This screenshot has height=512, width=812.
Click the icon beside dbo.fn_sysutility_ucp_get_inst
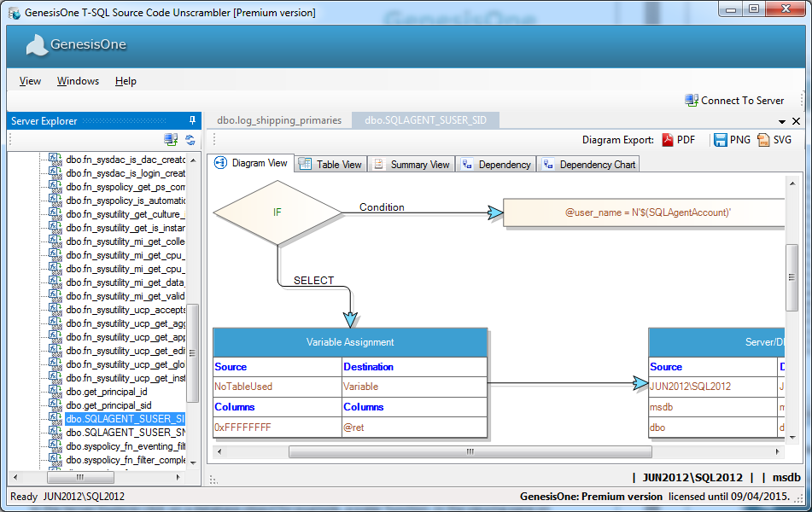(x=55, y=378)
